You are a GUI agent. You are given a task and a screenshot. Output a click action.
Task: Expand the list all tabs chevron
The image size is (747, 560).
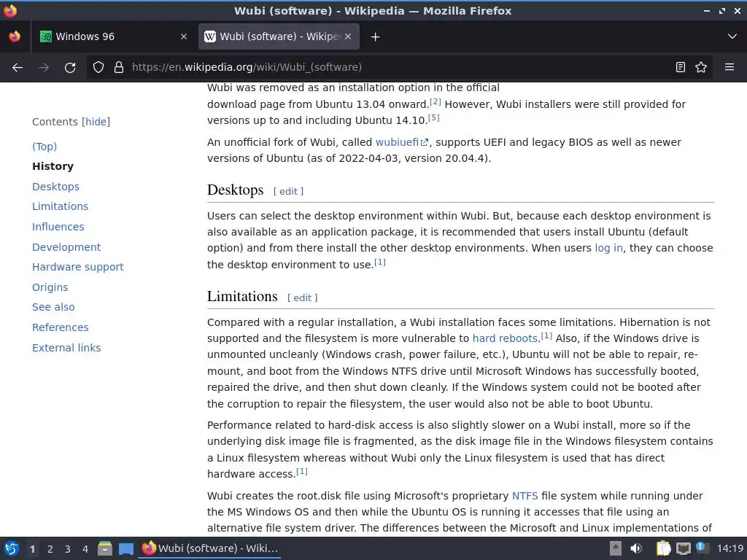(x=732, y=36)
